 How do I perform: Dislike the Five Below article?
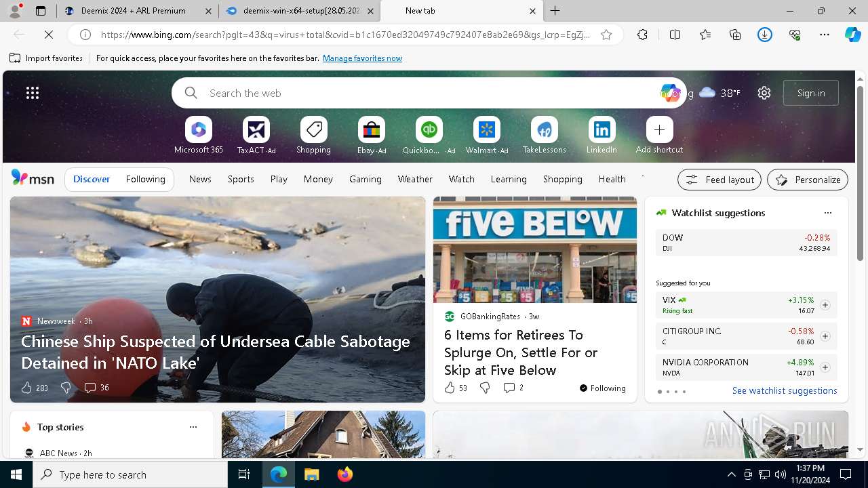tap(485, 388)
